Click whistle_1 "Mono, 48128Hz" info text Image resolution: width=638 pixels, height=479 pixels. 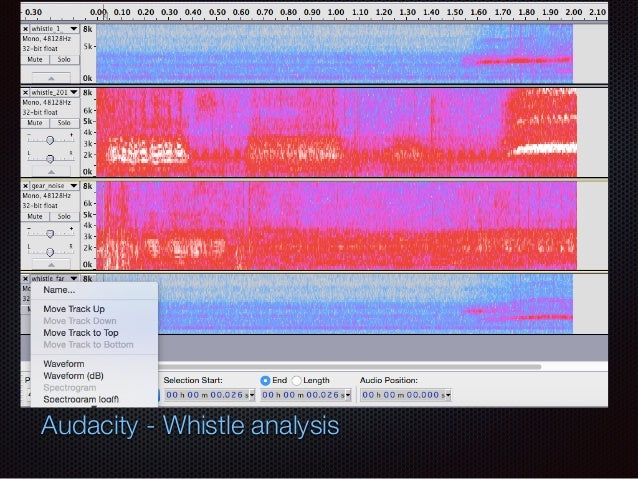(x=46, y=39)
